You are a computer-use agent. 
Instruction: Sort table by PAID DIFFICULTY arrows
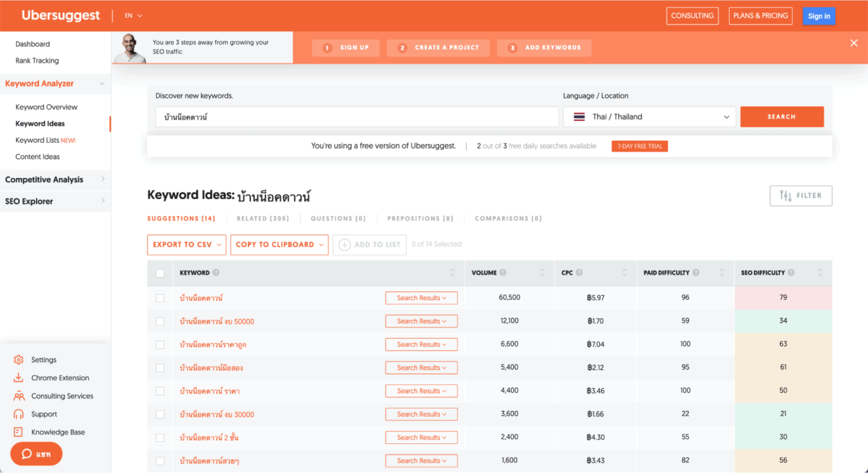[722, 273]
